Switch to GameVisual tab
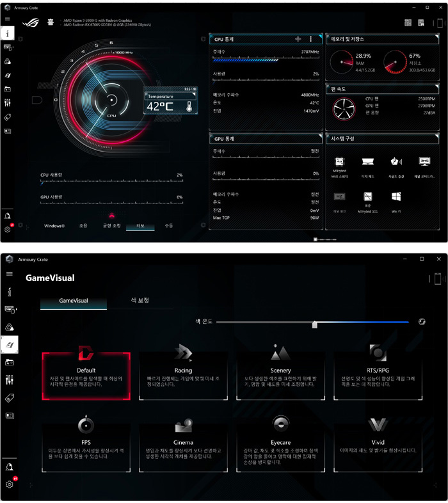This screenshot has height=503, width=448. click(x=74, y=301)
